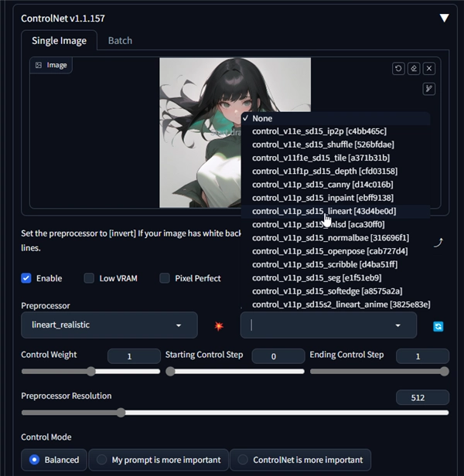Choose control_v11p_sd15_openpose model

(336, 251)
